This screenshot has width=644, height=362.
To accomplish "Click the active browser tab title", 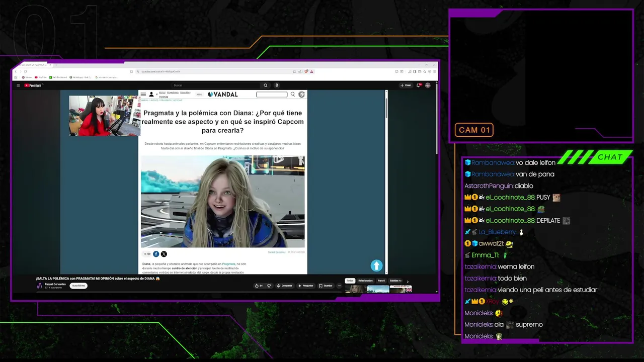I will click(33, 65).
